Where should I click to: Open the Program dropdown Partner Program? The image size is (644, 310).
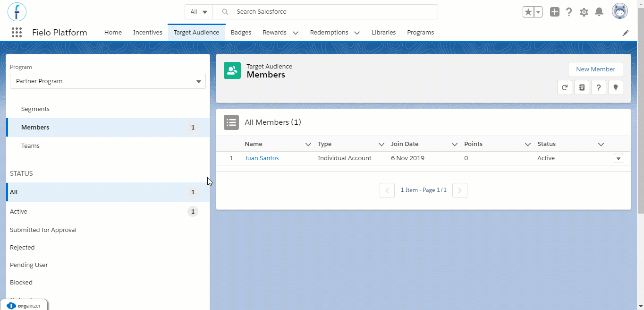point(108,81)
